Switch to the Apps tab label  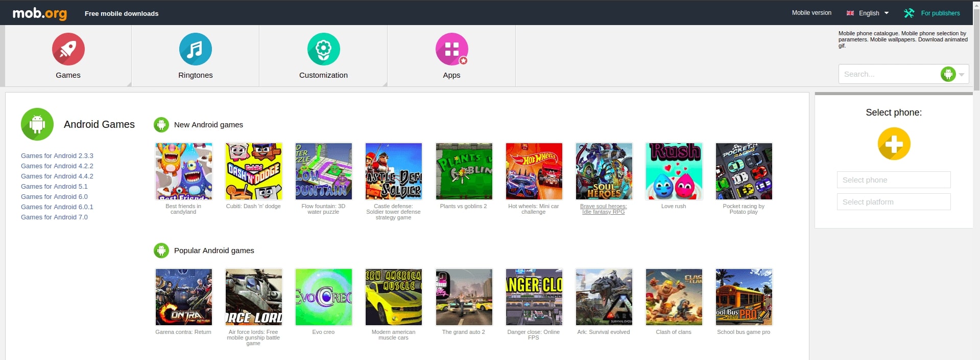452,75
